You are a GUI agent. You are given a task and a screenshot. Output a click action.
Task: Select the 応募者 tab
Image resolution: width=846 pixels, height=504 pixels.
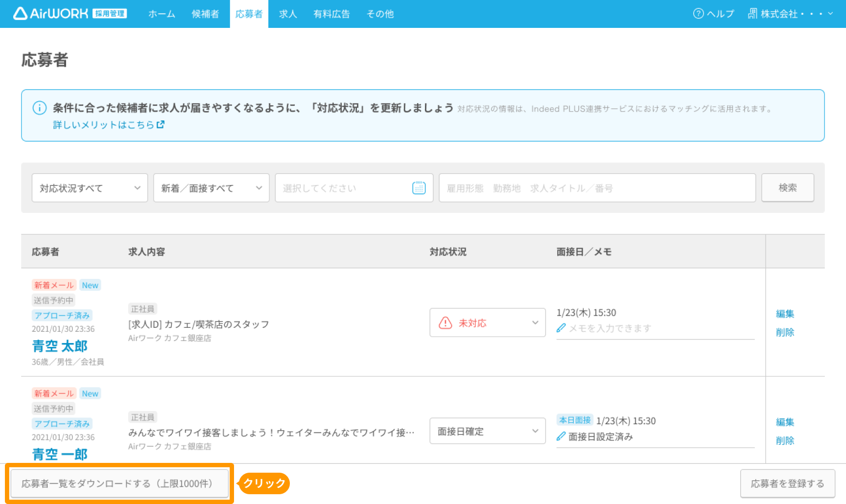click(249, 14)
